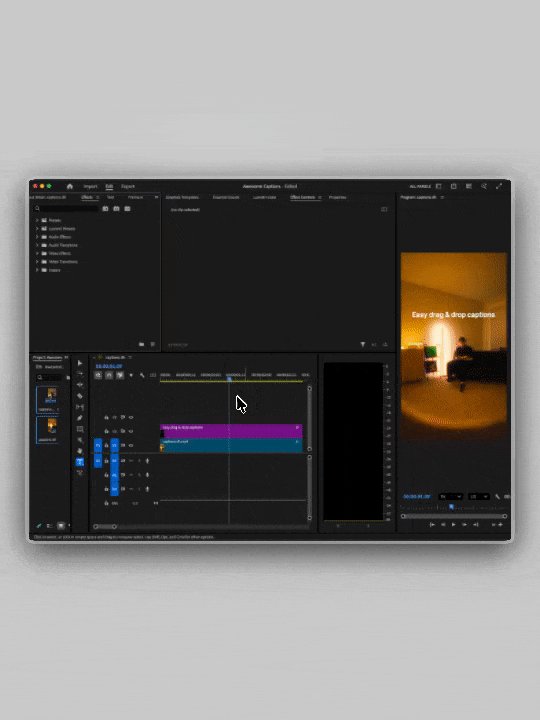Expand the Video Transitions folder
Image resolution: width=540 pixels, height=720 pixels.
[x=37, y=261]
